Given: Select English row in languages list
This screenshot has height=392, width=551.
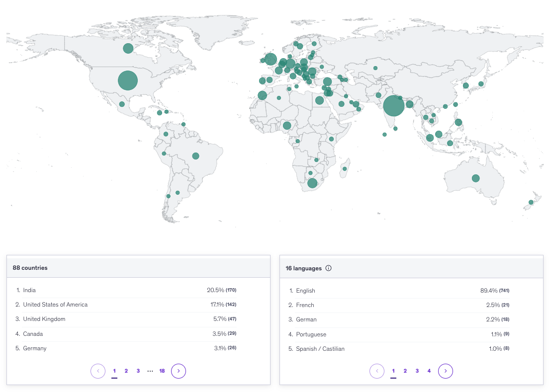Looking at the screenshot, I should coord(399,291).
